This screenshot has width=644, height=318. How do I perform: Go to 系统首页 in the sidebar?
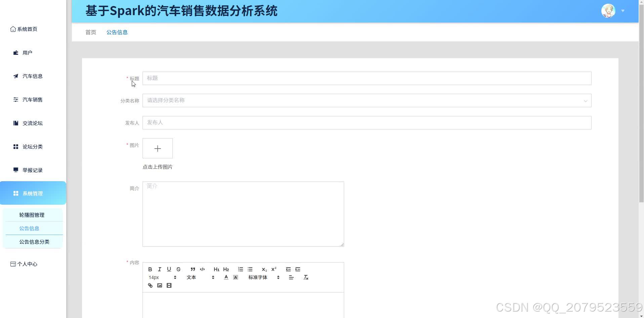(x=24, y=29)
